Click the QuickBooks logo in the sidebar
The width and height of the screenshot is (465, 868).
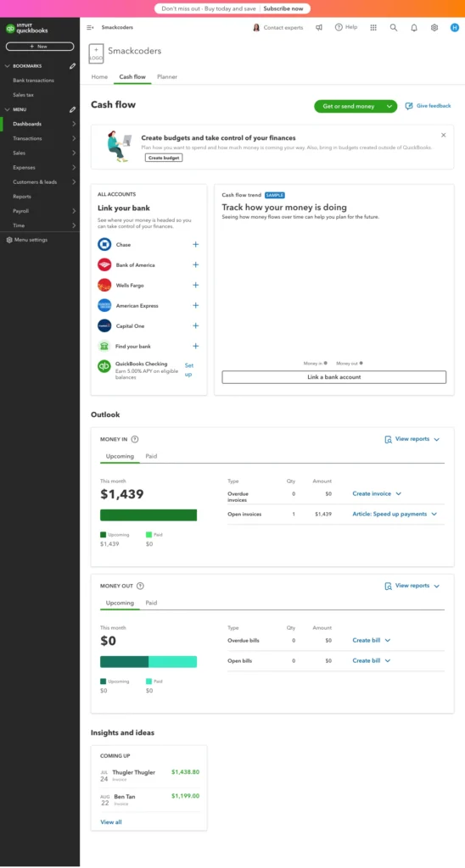click(x=26, y=29)
